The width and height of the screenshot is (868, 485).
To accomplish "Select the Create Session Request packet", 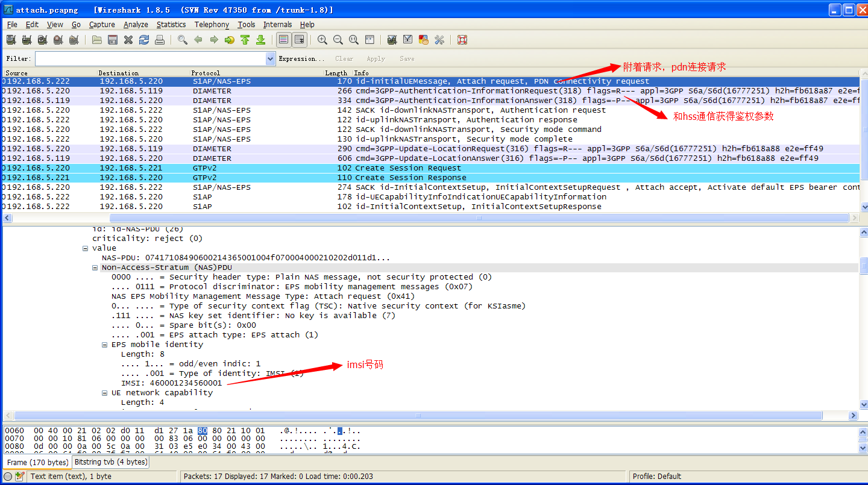I will [430, 168].
